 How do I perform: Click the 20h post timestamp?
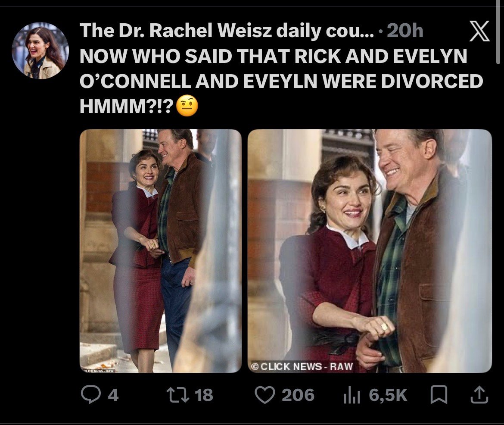click(405, 31)
